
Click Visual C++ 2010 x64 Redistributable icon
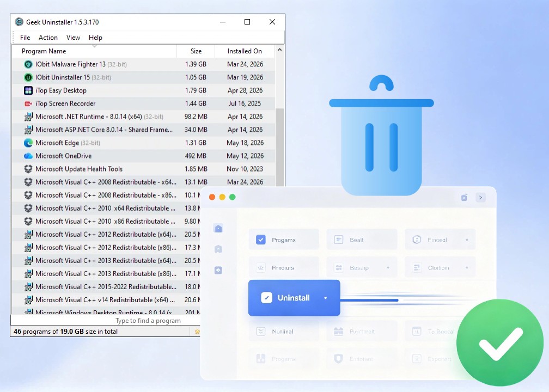[x=28, y=208]
